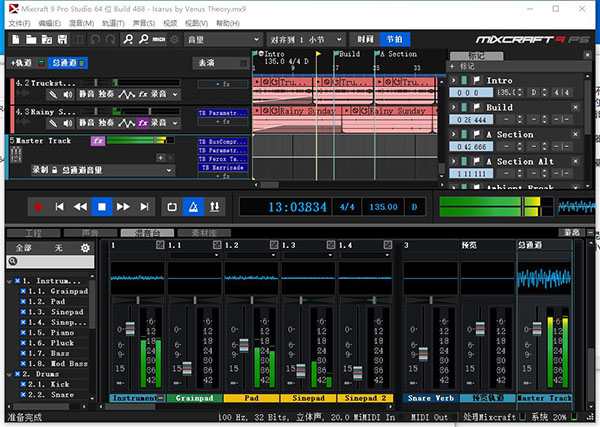Open the Mix menu
600x427 pixels.
[x=81, y=23]
